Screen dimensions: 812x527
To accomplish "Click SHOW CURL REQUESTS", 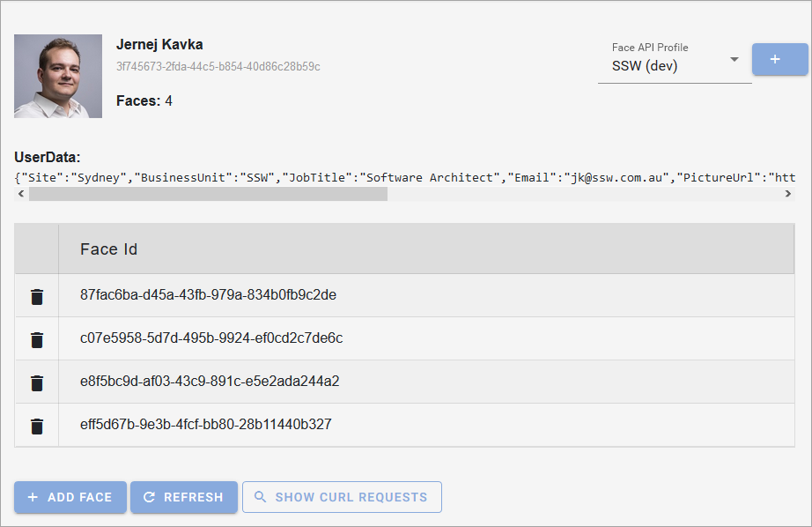I will [x=342, y=497].
